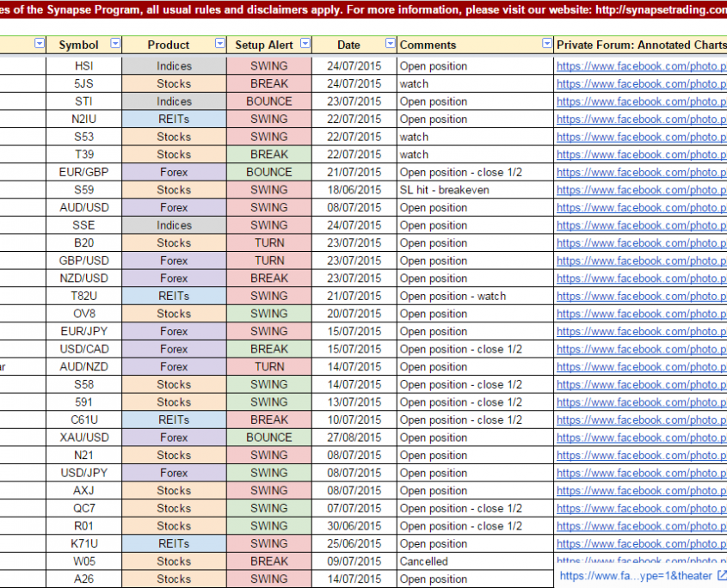Select the Cancelled comment for W05
This screenshot has height=588, width=727.
pos(424,561)
